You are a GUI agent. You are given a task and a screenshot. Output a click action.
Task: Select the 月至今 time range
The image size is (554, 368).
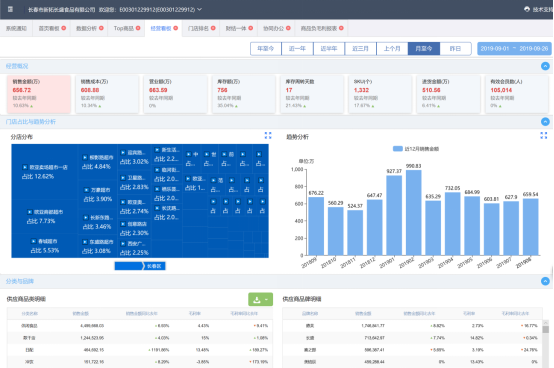tap(424, 48)
